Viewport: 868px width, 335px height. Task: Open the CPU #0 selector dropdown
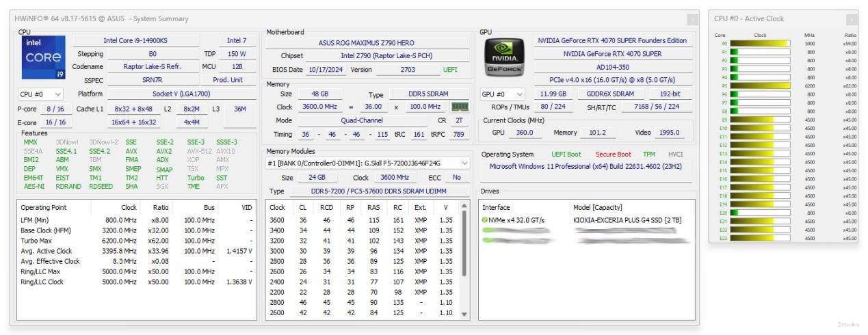[x=41, y=94]
